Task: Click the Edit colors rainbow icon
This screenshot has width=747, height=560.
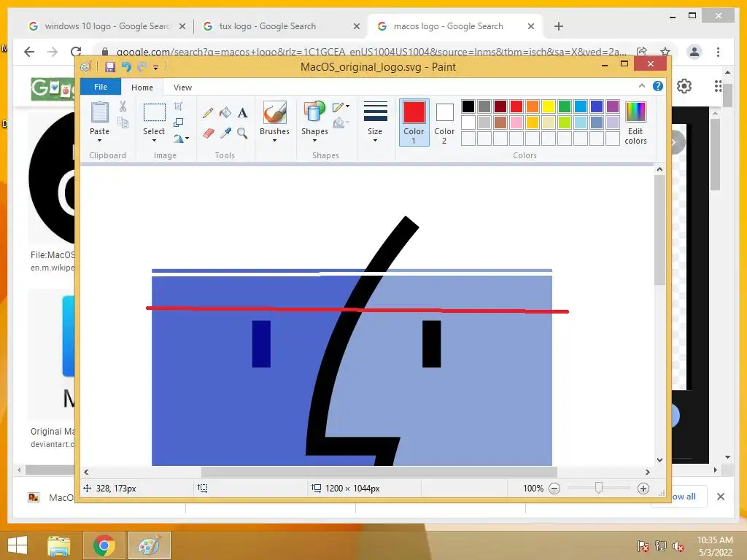Action: (x=635, y=112)
